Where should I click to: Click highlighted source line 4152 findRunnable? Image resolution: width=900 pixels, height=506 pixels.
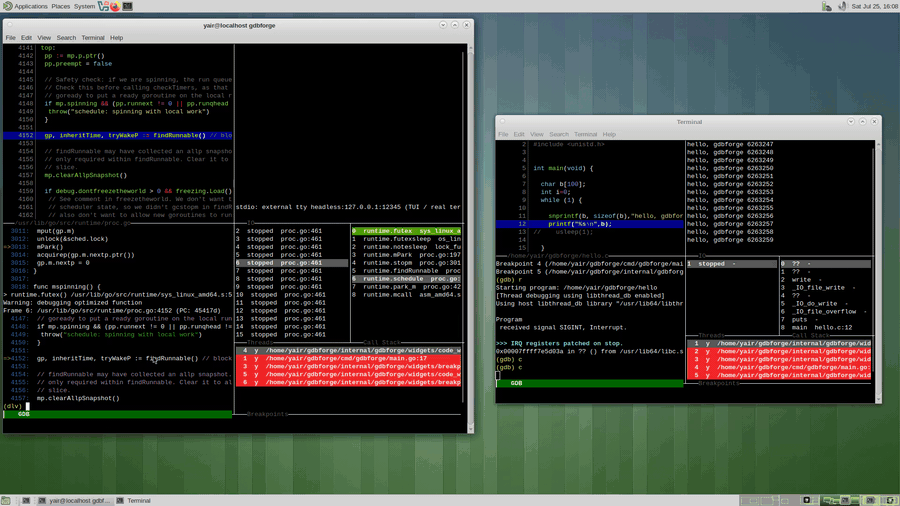[x=118, y=135]
